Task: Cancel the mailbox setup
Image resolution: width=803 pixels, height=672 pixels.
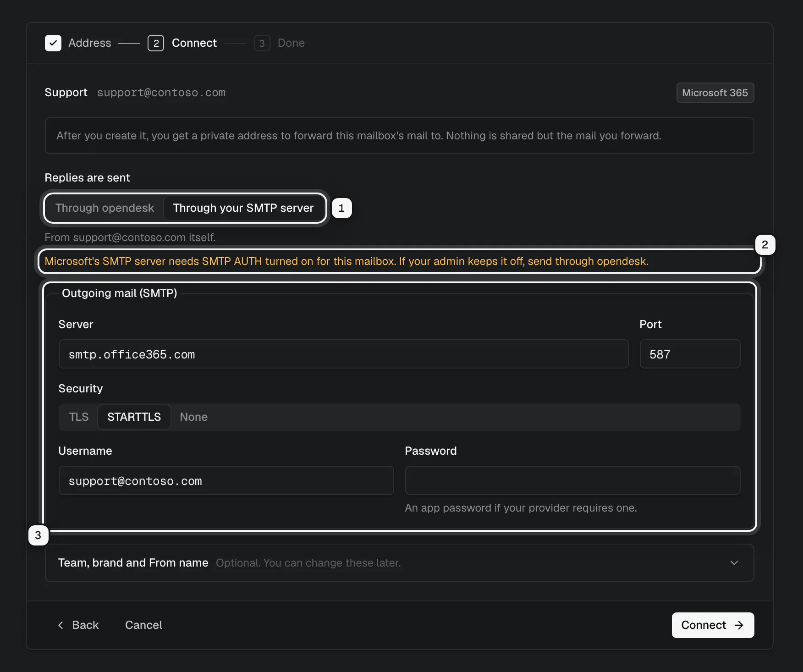Action: point(143,625)
